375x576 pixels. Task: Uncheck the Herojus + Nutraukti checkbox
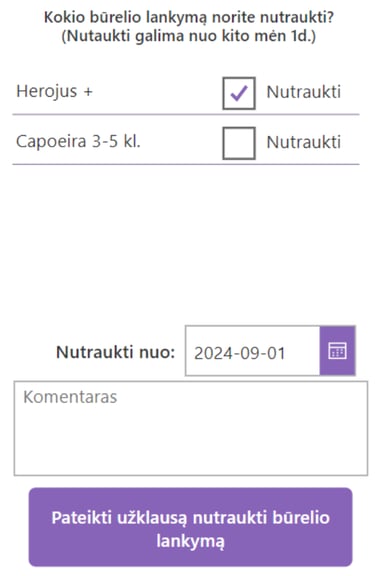click(x=239, y=93)
